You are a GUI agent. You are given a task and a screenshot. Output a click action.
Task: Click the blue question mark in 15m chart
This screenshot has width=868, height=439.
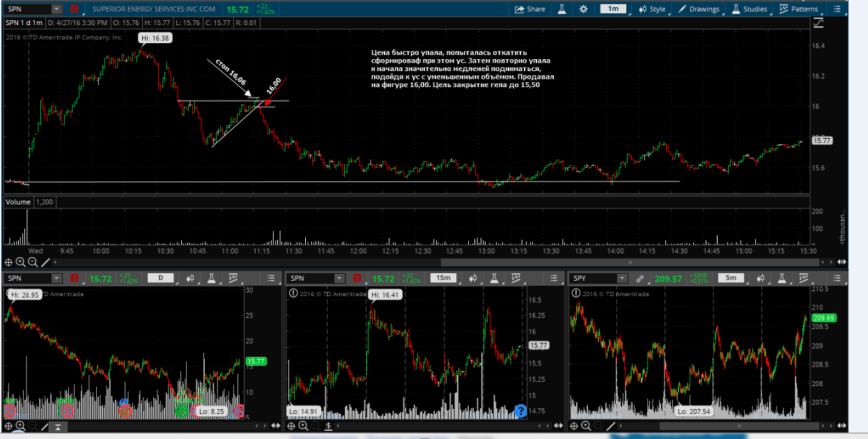(x=520, y=411)
